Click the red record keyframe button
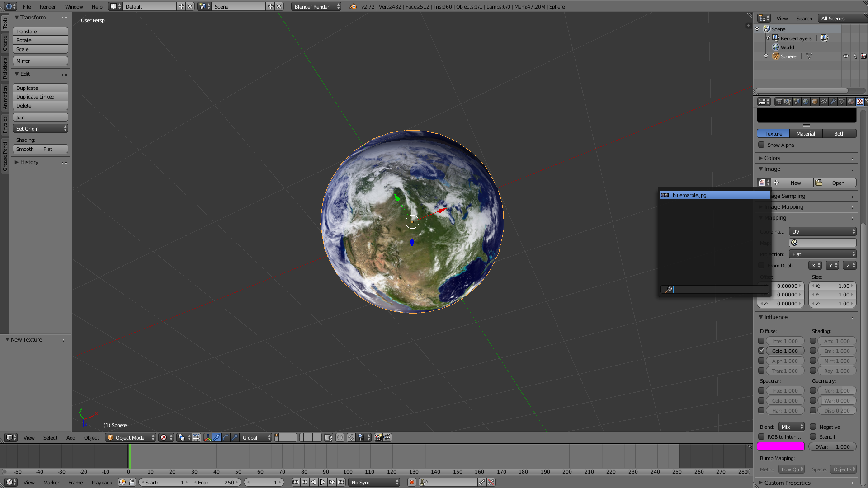The height and width of the screenshot is (488, 868). tap(411, 482)
